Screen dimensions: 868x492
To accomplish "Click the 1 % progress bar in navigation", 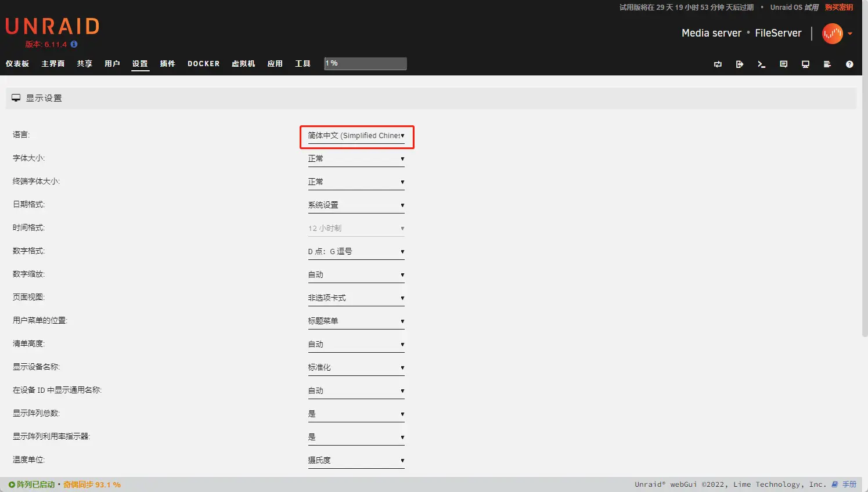I will (x=365, y=63).
